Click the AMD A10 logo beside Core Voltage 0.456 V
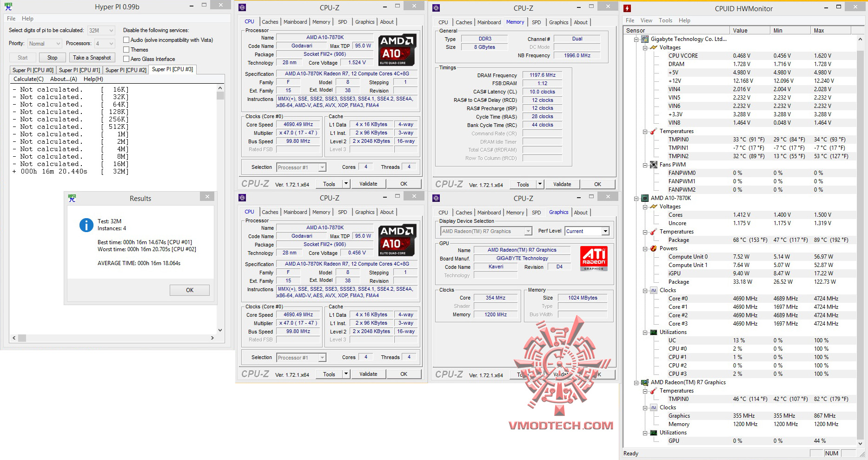 [x=398, y=240]
